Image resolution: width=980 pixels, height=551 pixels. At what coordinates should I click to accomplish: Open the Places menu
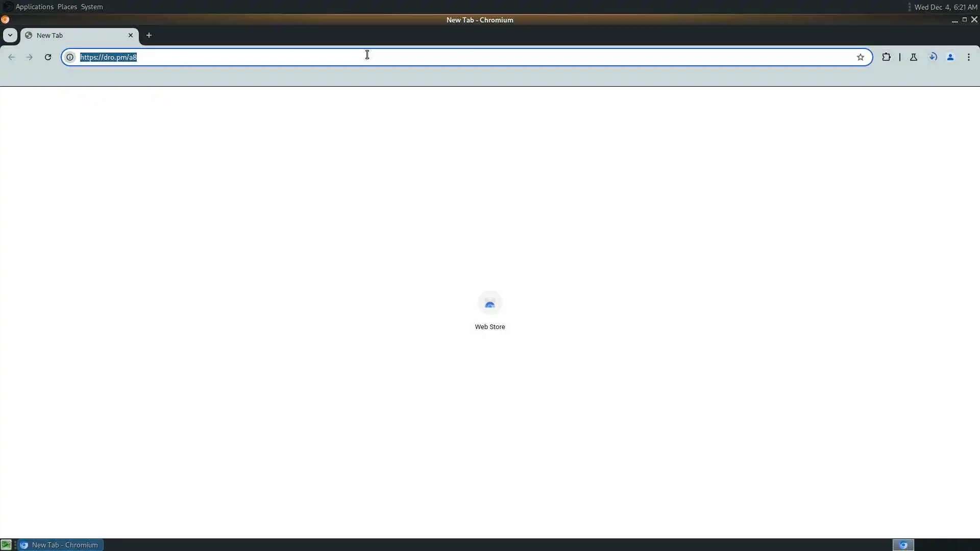coord(67,7)
